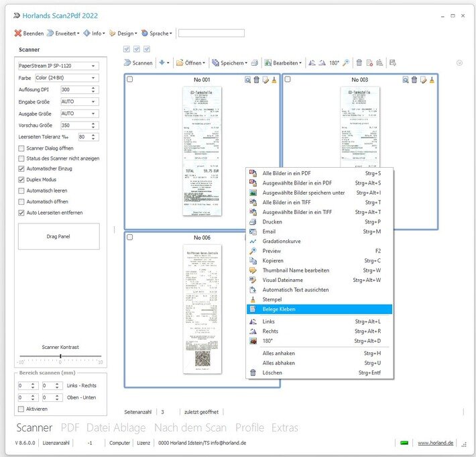Click the Email envelope icon in context menu

pyautogui.click(x=253, y=232)
